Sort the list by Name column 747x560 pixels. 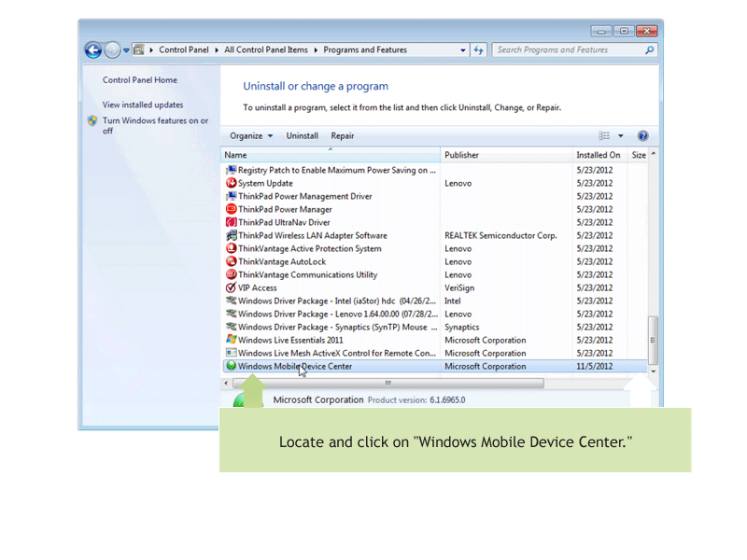[331, 155]
